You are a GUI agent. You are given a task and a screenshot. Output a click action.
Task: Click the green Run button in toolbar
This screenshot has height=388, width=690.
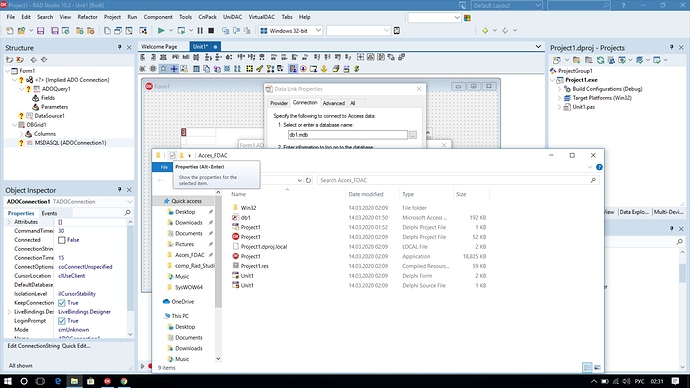click(161, 31)
